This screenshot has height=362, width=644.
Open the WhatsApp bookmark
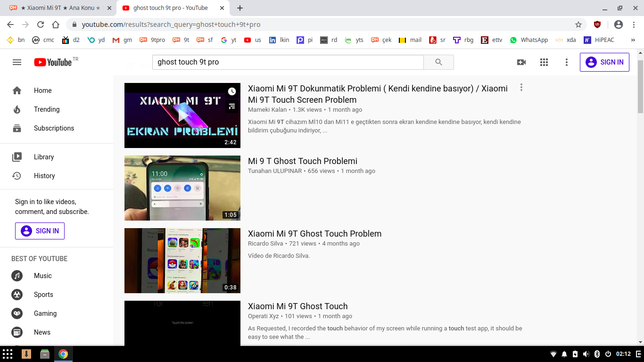[x=529, y=40]
